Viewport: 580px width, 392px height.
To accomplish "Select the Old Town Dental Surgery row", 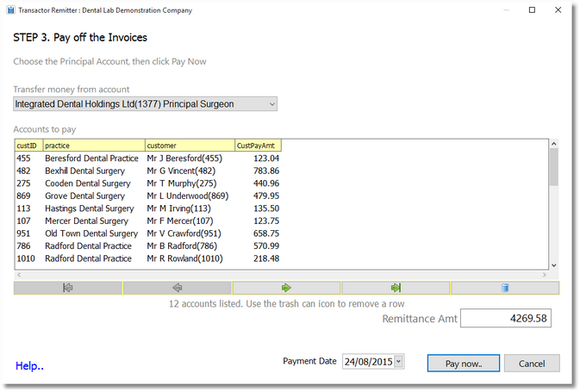I will 148,233.
